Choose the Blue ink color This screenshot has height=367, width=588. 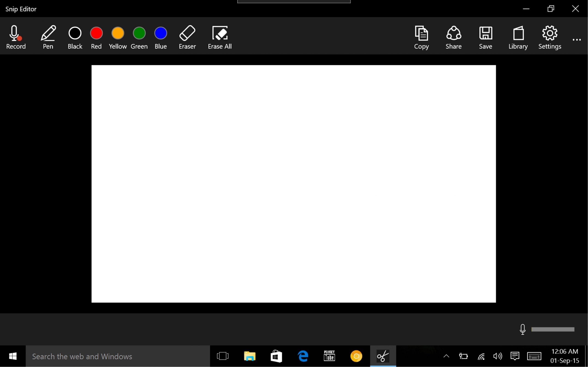click(x=161, y=33)
